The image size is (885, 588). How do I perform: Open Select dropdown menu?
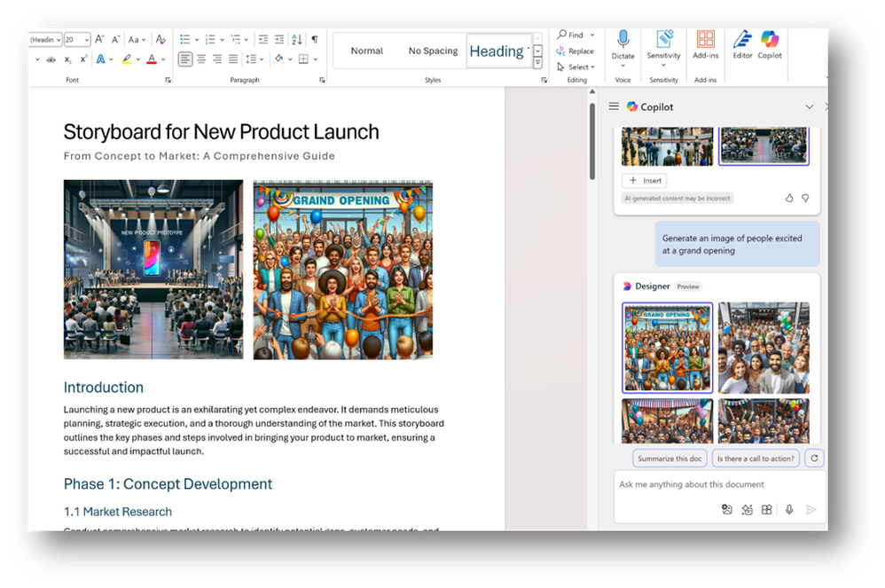576,67
